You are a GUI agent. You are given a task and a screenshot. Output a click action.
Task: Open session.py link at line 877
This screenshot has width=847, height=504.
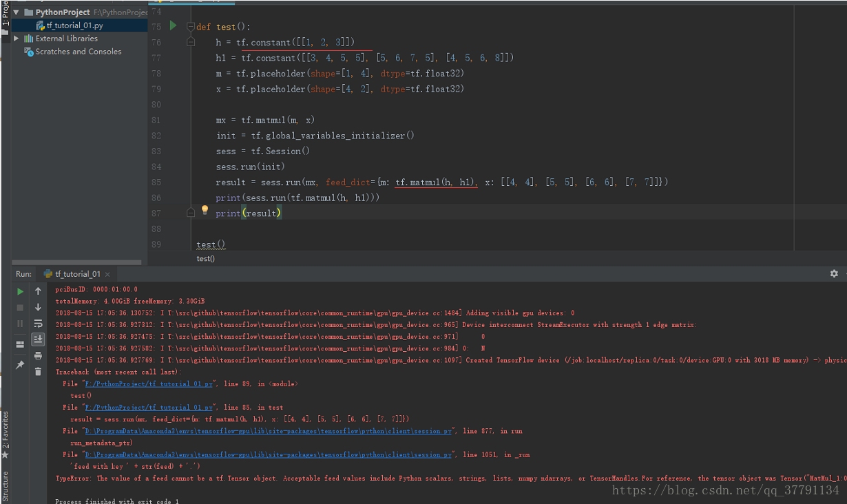267,431
